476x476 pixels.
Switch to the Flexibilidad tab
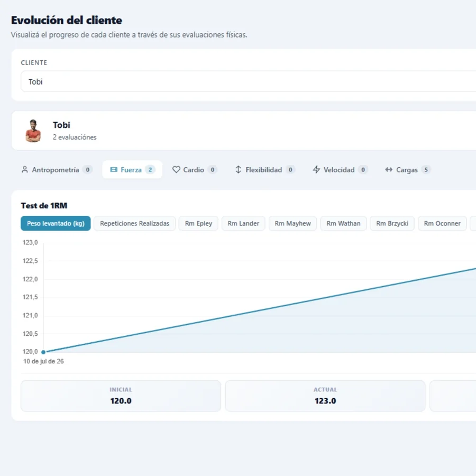tap(264, 170)
